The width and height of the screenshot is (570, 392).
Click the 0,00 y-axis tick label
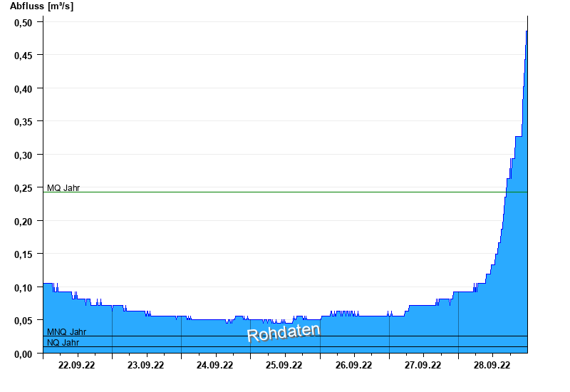click(24, 354)
